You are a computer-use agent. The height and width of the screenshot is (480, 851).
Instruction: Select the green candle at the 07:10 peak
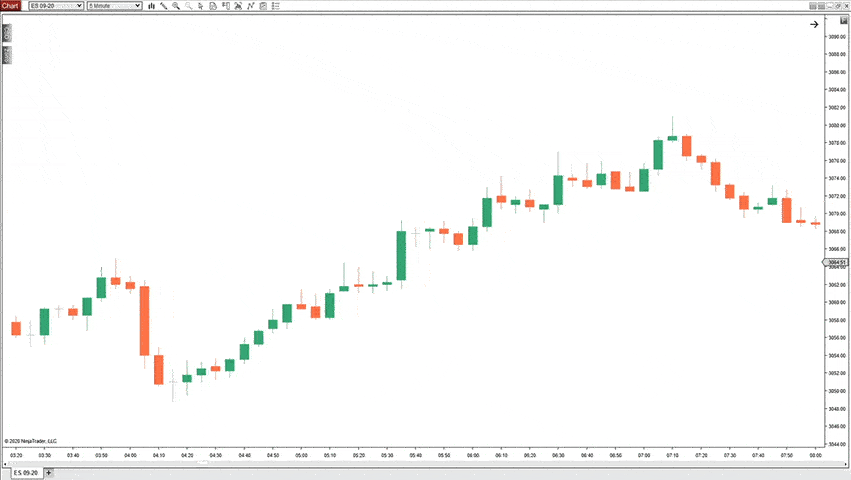click(672, 138)
